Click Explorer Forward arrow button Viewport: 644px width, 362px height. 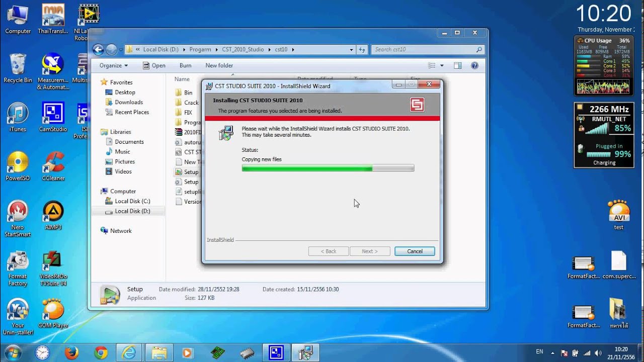click(x=111, y=49)
